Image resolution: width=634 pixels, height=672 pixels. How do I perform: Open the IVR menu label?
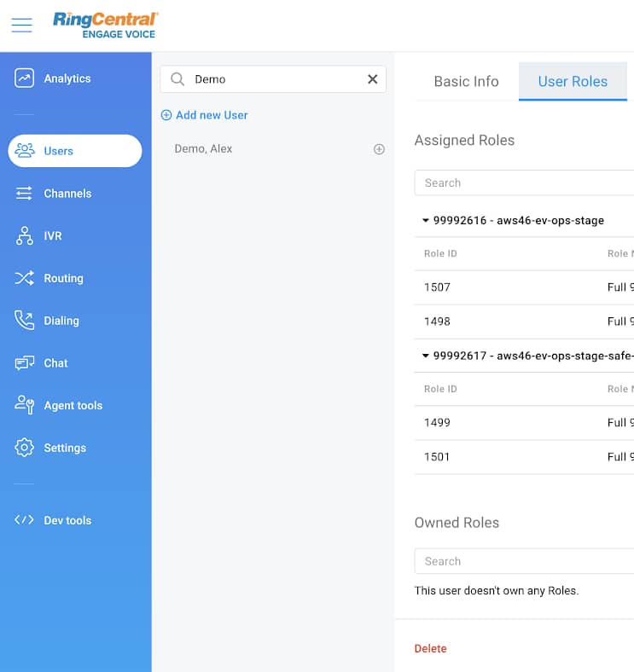point(53,235)
